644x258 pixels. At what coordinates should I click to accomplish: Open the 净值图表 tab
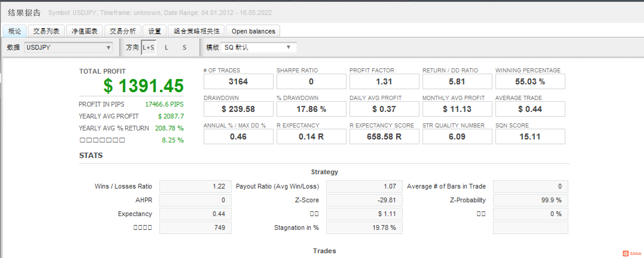pyautogui.click(x=85, y=31)
